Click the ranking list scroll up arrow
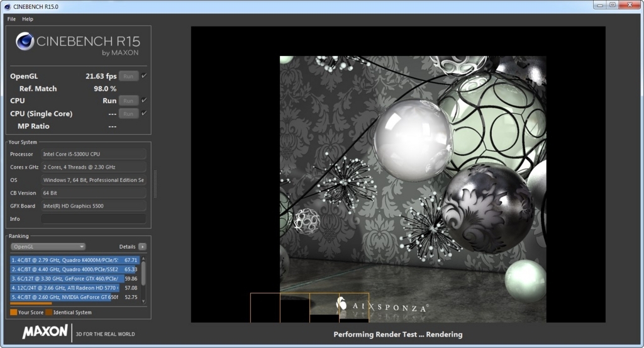 tap(143, 259)
